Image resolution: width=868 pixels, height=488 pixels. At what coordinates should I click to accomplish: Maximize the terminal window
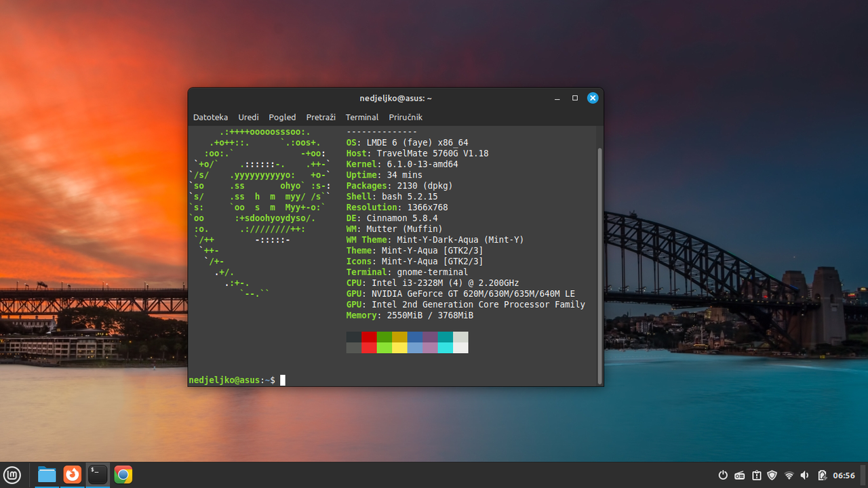point(575,98)
